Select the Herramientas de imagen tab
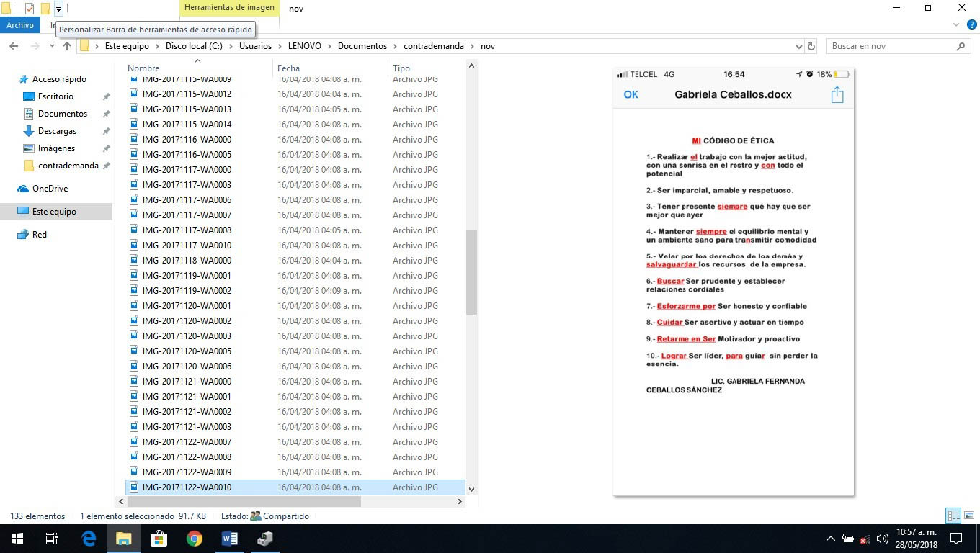The image size is (980, 553). point(229,8)
